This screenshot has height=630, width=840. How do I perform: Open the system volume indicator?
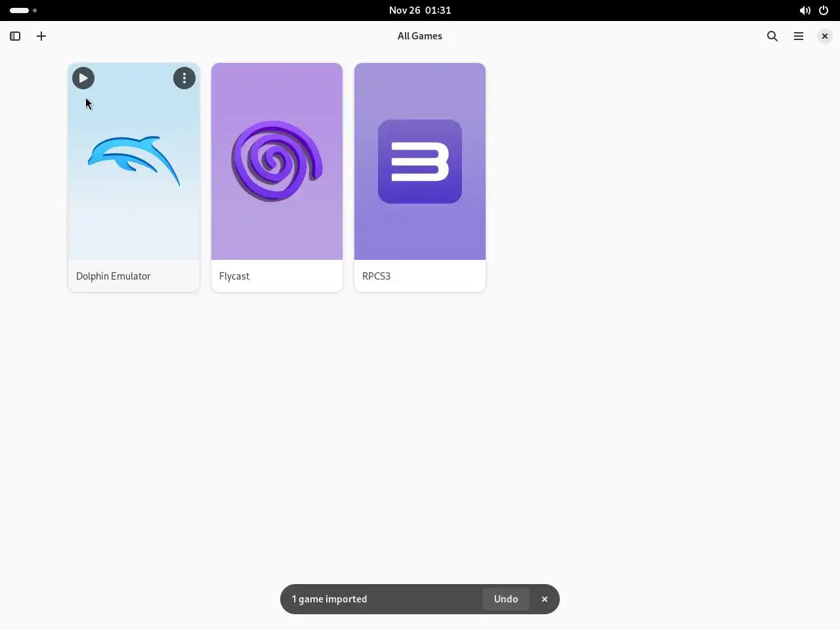click(805, 10)
